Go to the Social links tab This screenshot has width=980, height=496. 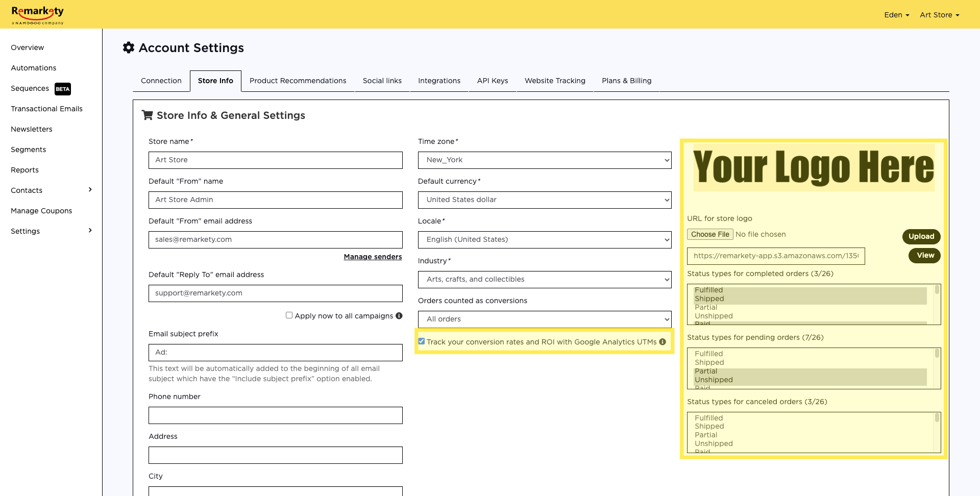[382, 81]
